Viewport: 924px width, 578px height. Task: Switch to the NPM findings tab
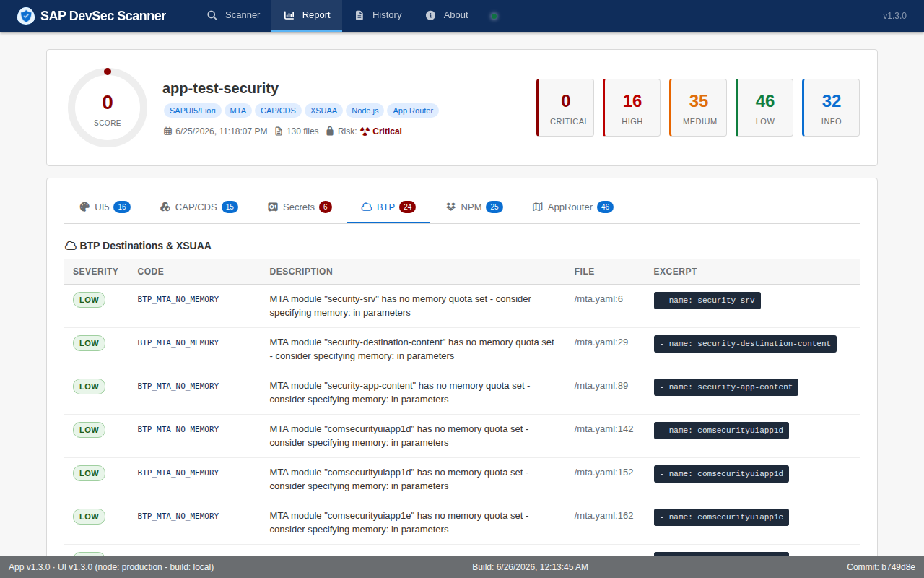[x=474, y=207]
